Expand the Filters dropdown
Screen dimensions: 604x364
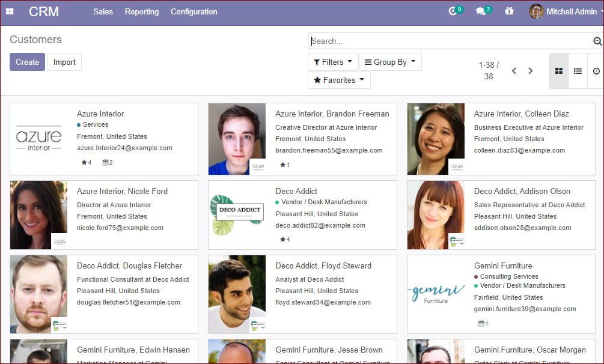[x=333, y=62]
